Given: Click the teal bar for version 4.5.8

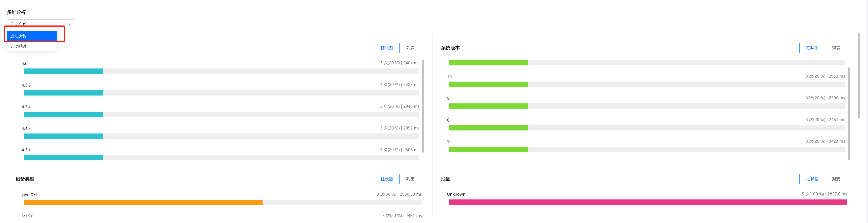Looking at the screenshot, I should pos(63,93).
